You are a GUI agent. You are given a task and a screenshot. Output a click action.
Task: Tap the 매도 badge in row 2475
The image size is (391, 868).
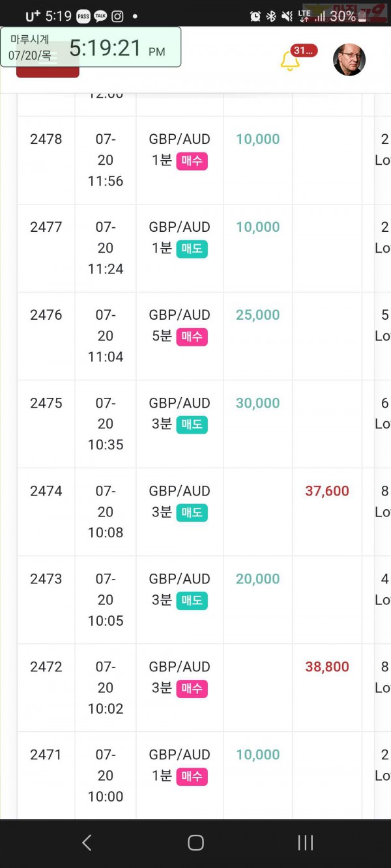click(192, 425)
